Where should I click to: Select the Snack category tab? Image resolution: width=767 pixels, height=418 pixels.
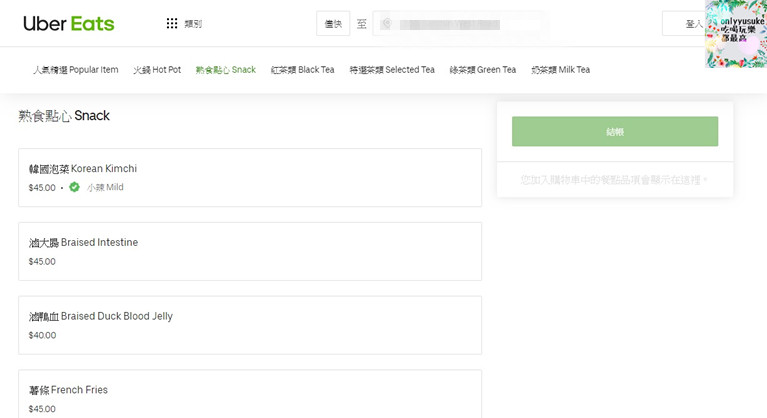[226, 70]
